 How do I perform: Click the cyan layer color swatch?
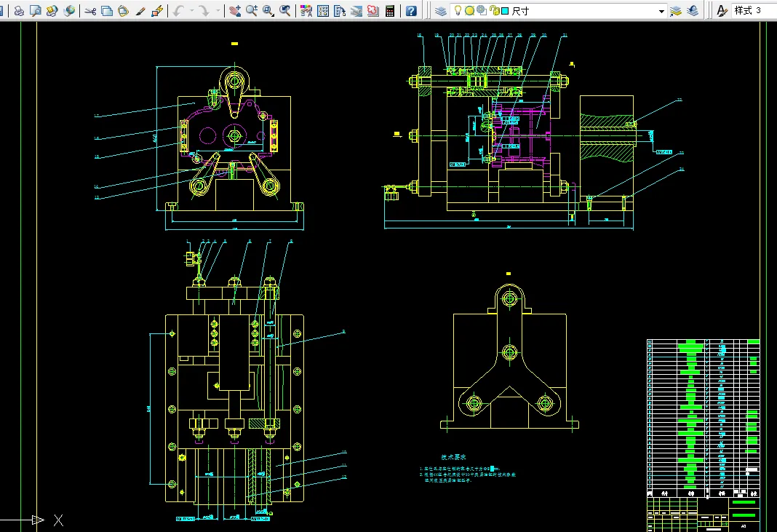pos(505,11)
